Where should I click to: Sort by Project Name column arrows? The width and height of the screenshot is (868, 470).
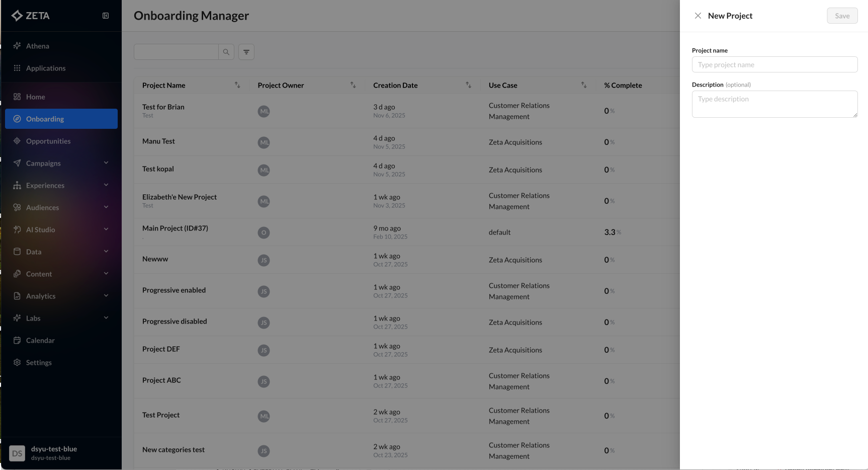(237, 85)
